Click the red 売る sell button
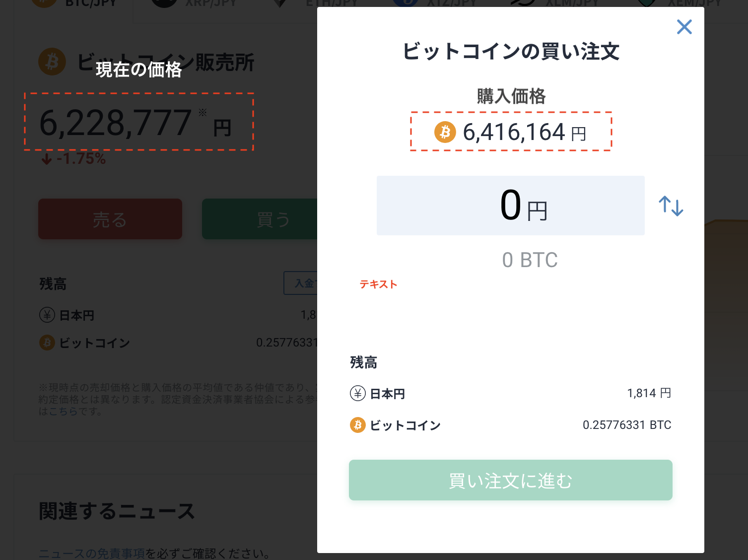The height and width of the screenshot is (560, 748). [110, 219]
